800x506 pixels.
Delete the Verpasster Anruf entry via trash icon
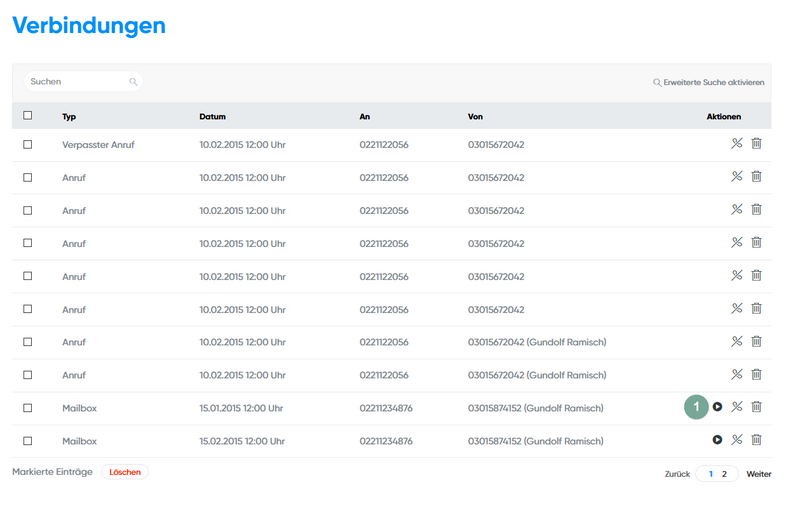(756, 144)
